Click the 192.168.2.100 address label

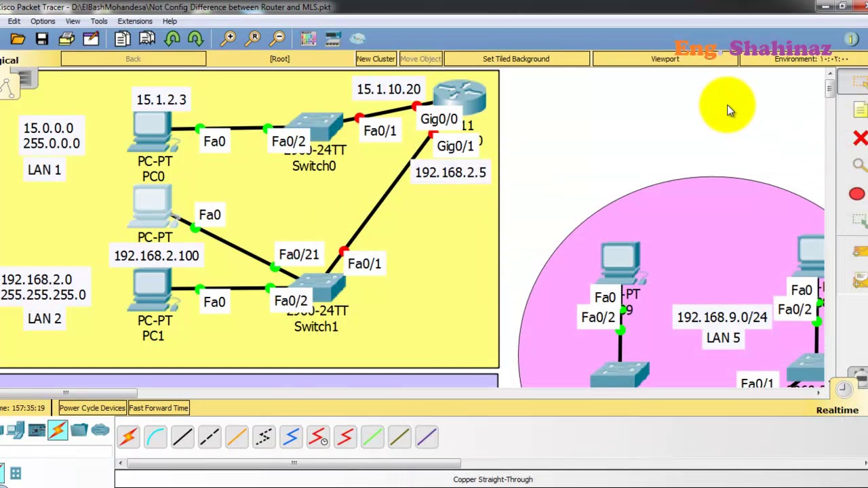click(x=157, y=256)
